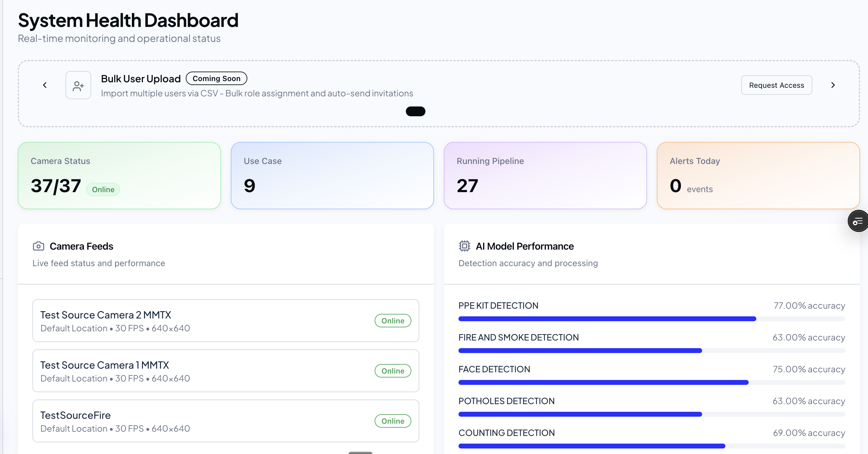Select the TestSourceFire feed row
The height and width of the screenshot is (454, 868).
tap(226, 421)
